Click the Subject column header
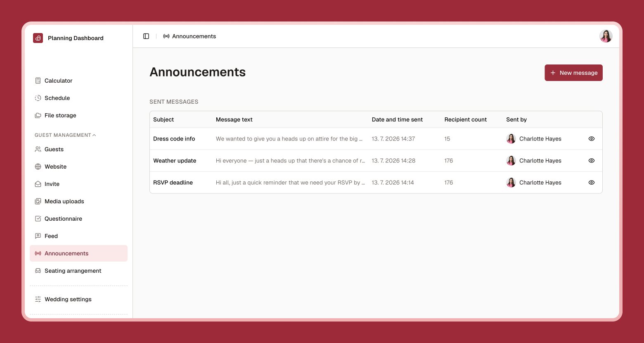Image resolution: width=644 pixels, height=343 pixels. [x=163, y=119]
